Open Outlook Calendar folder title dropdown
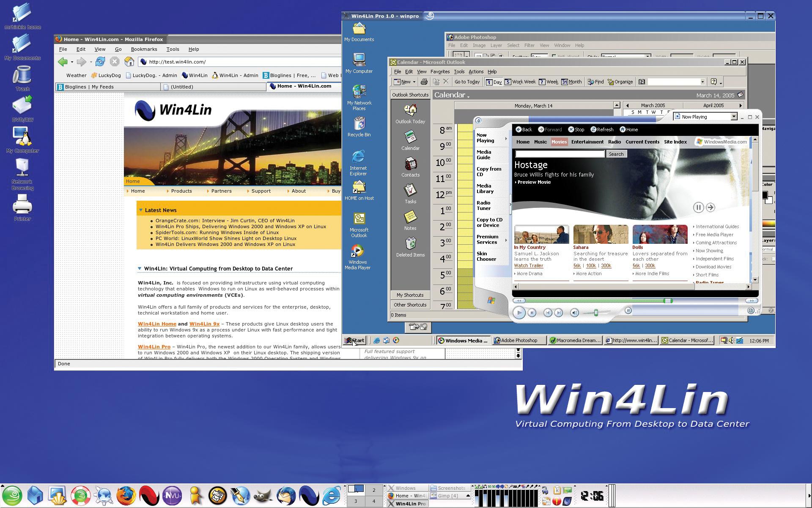The image size is (812, 508). pos(469,97)
